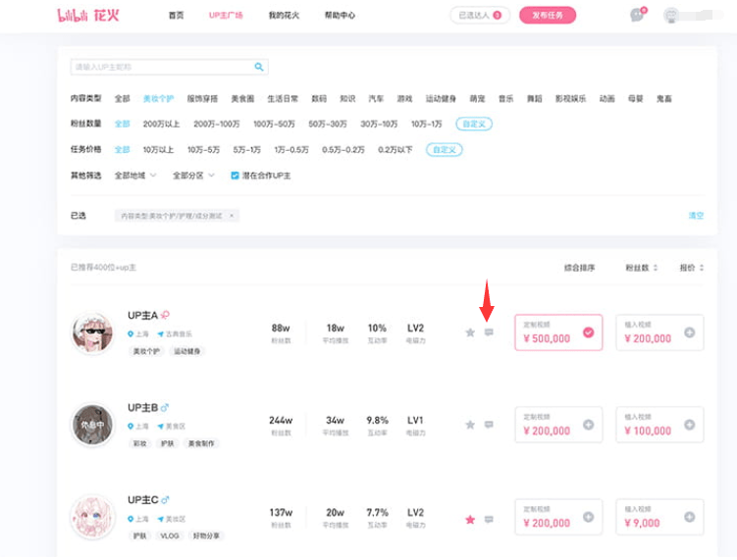Image resolution: width=737 pixels, height=560 pixels.
Task: Sort by 粉丝数 using sort arrows
Action: [656, 268]
